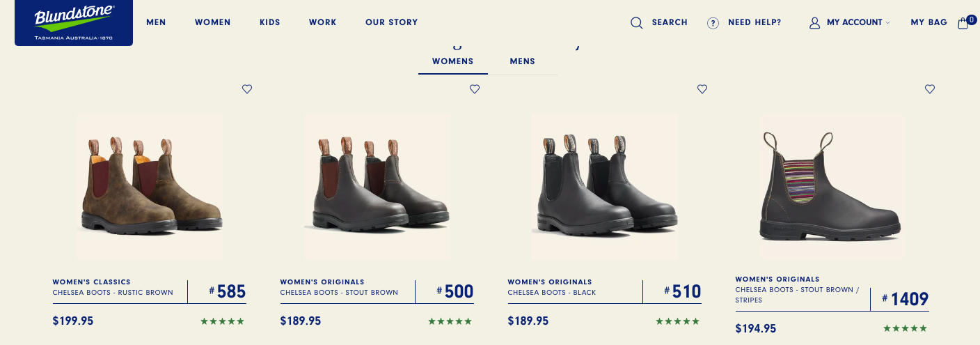980x345 pixels.
Task: Open the shopping bag icon
Action: [963, 23]
